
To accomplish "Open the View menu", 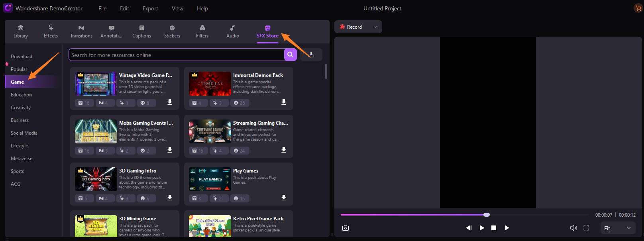I will (x=177, y=8).
